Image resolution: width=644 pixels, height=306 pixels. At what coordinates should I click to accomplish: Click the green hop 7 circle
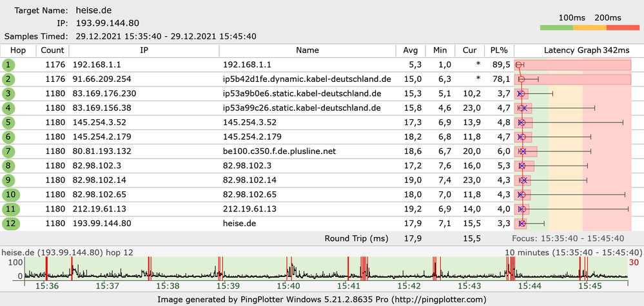[8, 151]
